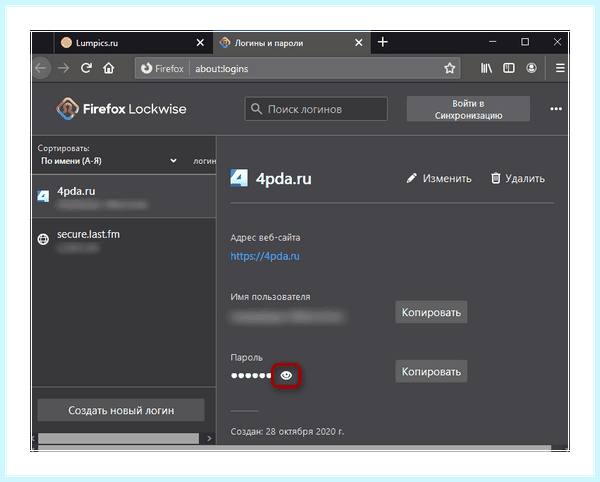Copy the username with Копировать button
Viewport: 600px width, 482px height.
tap(431, 312)
